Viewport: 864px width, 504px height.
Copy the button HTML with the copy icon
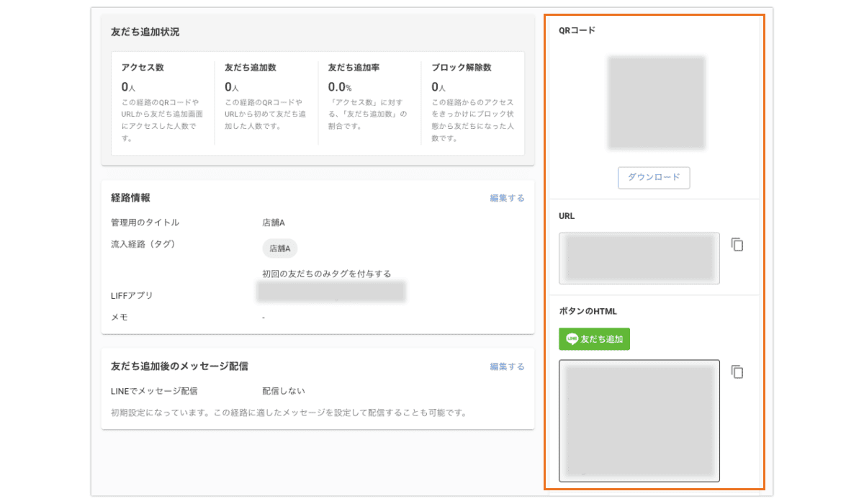point(737,372)
